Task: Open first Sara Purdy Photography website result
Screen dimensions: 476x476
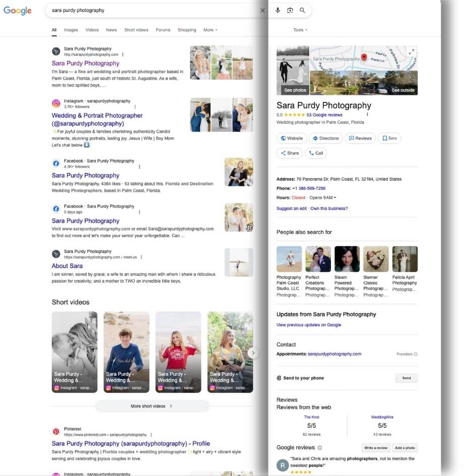Action: tap(85, 63)
